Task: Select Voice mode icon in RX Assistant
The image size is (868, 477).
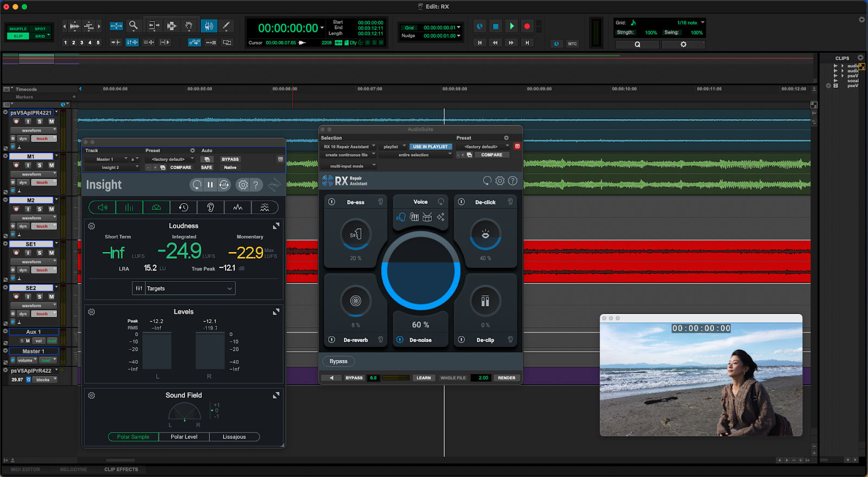Action: click(x=401, y=217)
